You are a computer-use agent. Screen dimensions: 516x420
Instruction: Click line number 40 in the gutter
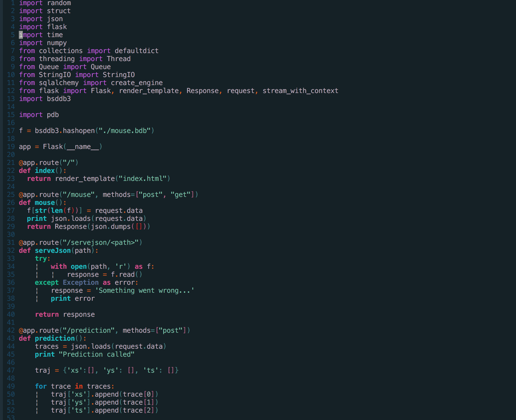point(11,314)
